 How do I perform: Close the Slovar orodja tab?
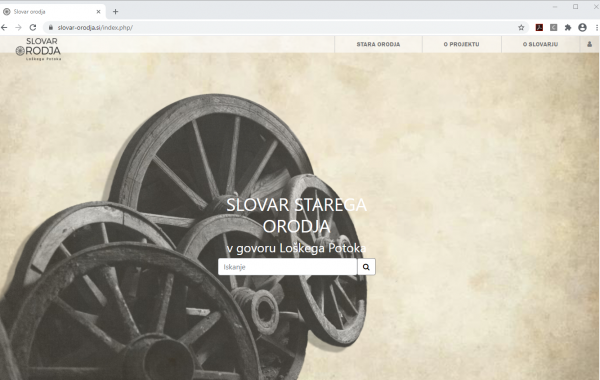(x=98, y=11)
